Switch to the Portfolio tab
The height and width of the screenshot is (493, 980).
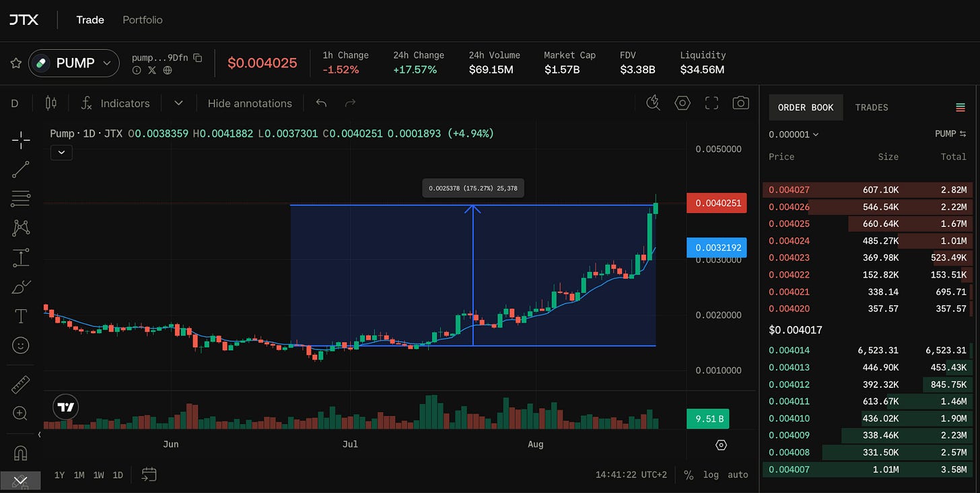click(x=143, y=20)
